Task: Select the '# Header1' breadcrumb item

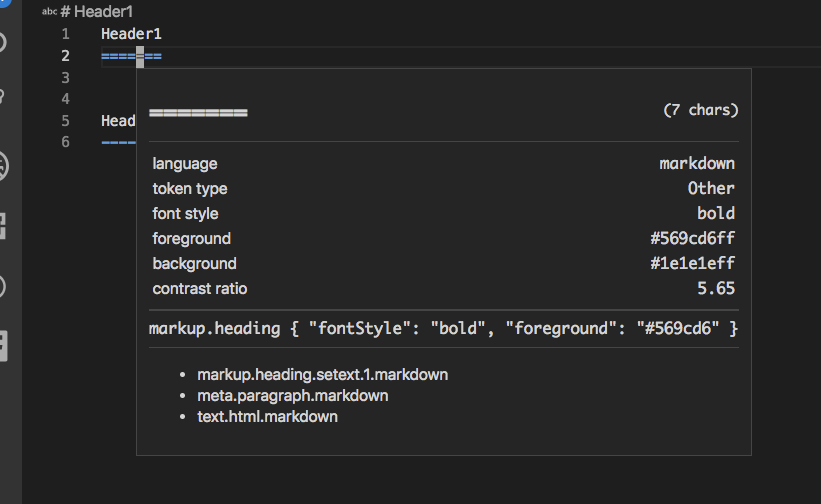Action: [96, 12]
